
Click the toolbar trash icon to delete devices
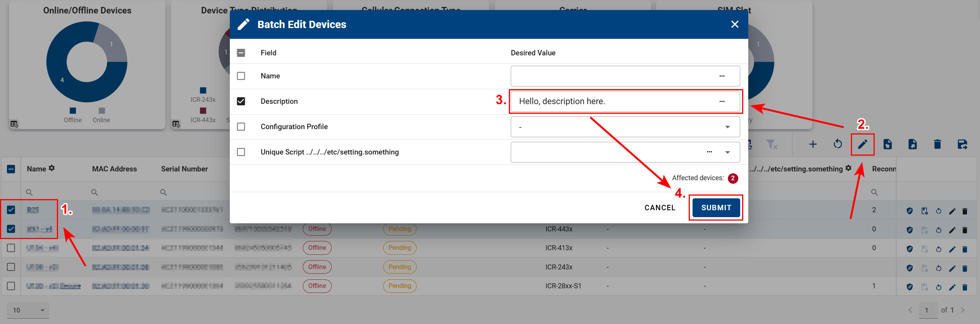[937, 145]
